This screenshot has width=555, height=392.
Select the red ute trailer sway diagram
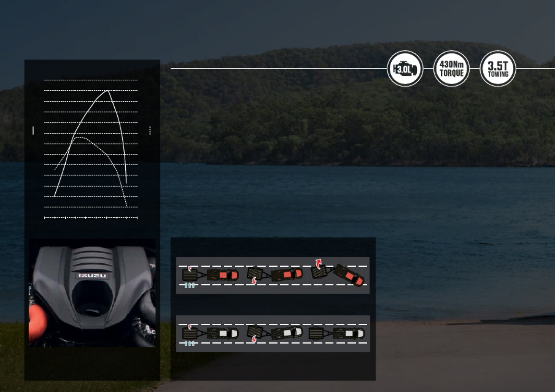(x=273, y=275)
